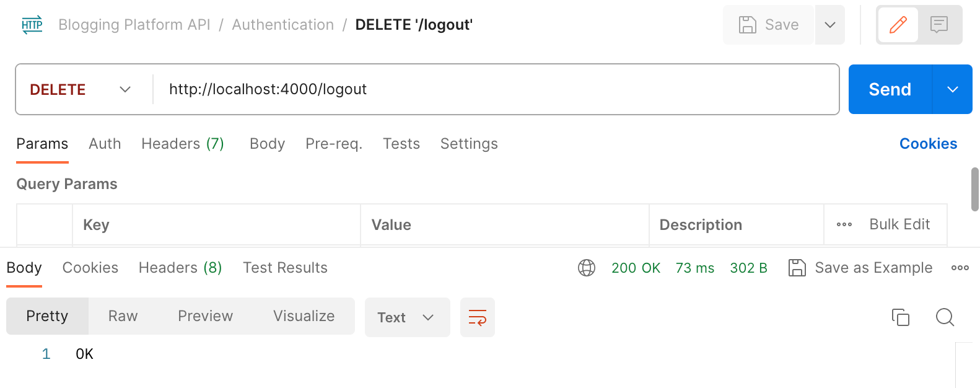Toggle line wrapping in the response viewer
Image resolution: width=980 pixels, height=388 pixels.
click(477, 317)
